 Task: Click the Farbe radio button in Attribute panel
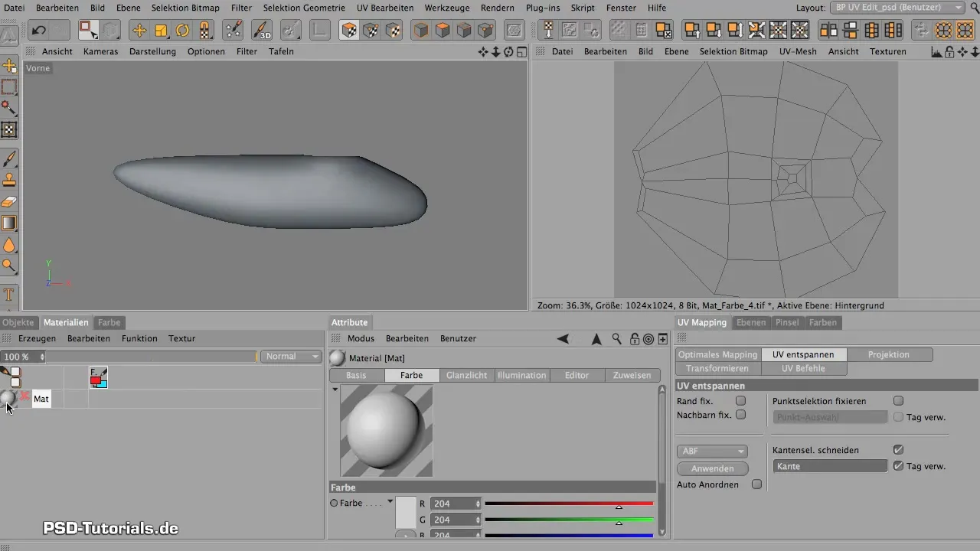click(334, 504)
